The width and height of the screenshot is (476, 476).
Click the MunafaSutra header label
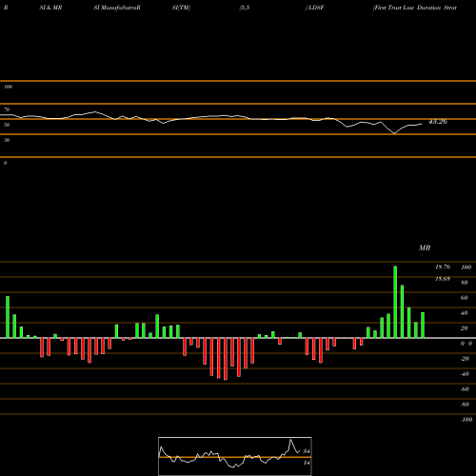pos(117,8)
